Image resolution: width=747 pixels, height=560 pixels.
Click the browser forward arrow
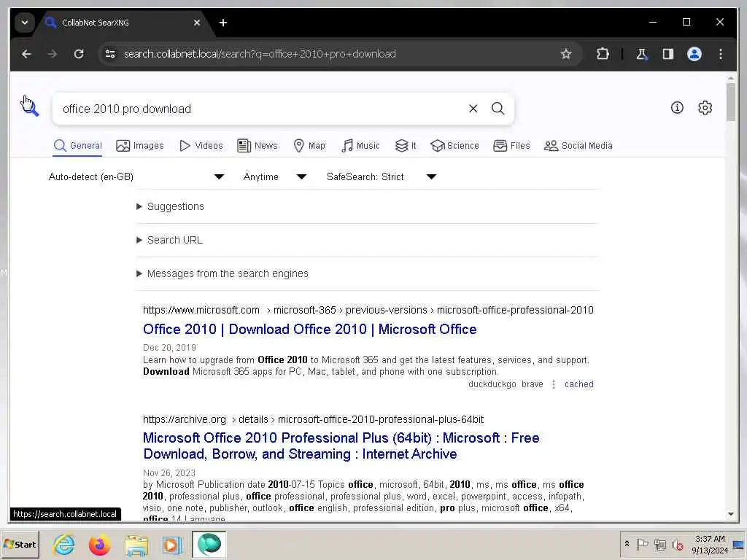(53, 54)
